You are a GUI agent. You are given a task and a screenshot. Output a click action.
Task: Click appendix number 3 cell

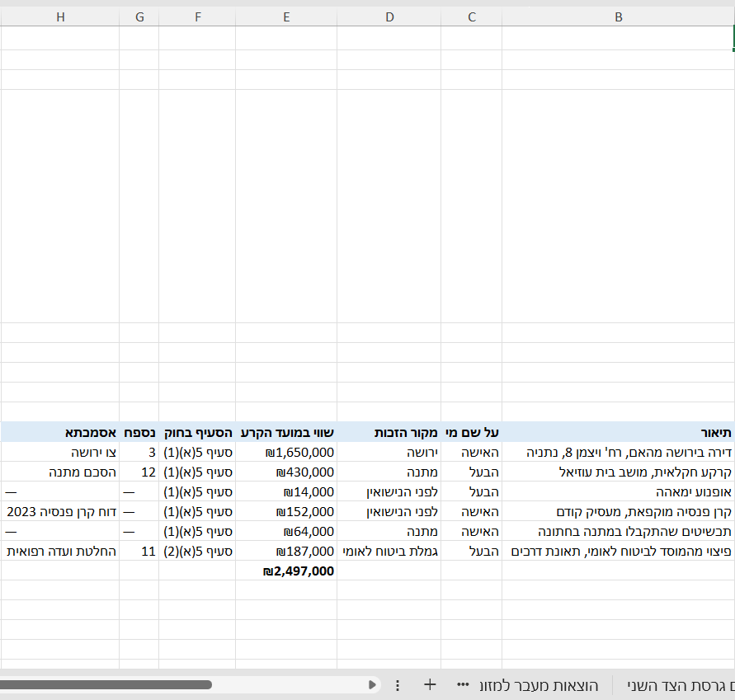coord(139,452)
